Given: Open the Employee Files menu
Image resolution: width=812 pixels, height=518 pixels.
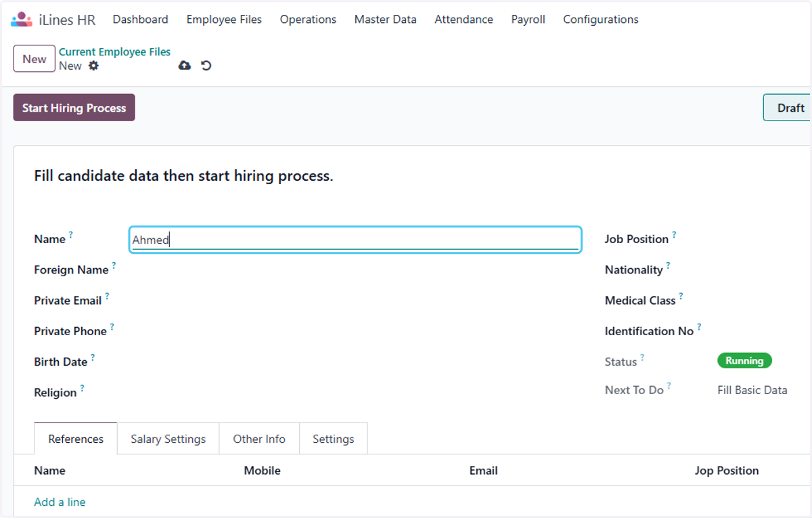Looking at the screenshot, I should point(224,20).
